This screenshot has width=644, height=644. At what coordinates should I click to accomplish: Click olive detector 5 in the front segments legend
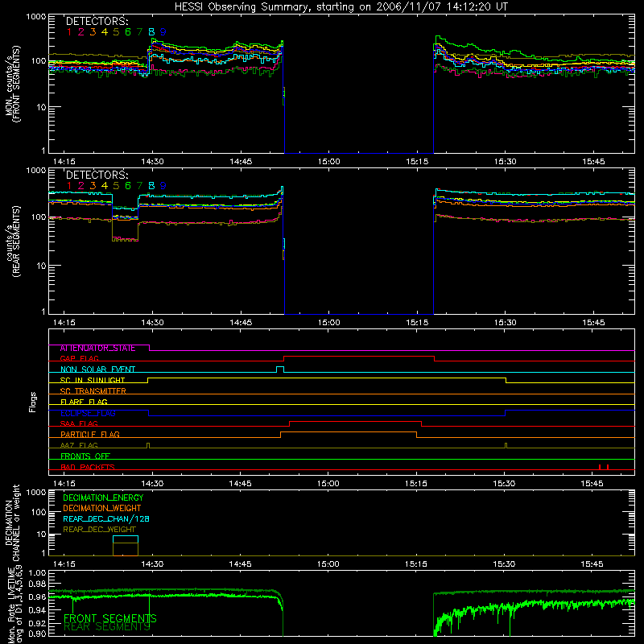[x=116, y=32]
